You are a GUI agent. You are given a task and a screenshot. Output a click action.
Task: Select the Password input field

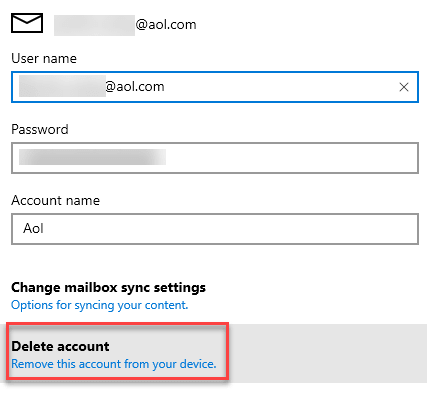pos(215,158)
